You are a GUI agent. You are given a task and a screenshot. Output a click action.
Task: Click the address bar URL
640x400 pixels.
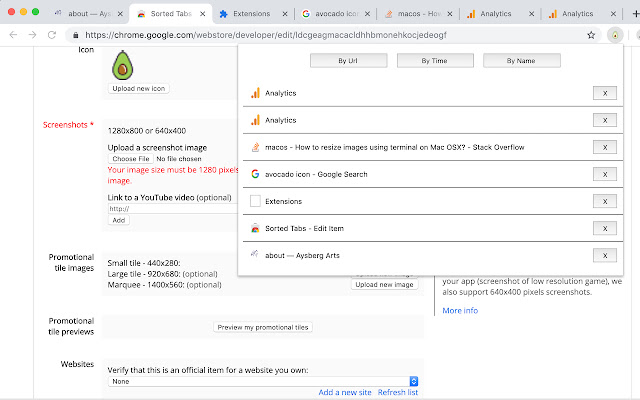(x=266, y=35)
